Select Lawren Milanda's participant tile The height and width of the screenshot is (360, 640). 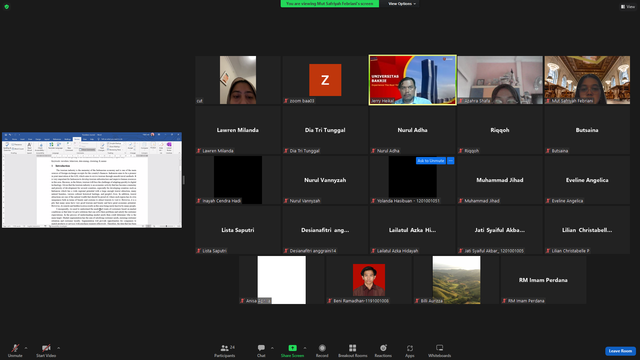tap(238, 130)
